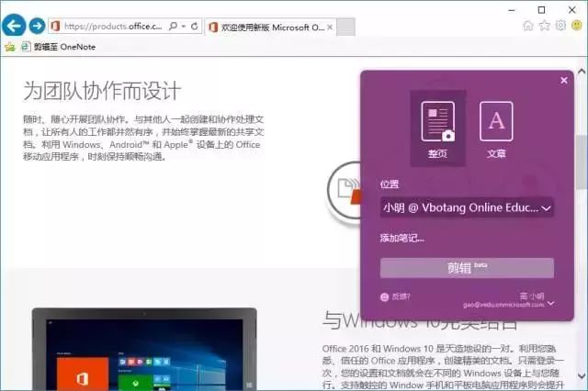Viewport: 588px width, 391px height.
Task: Open the 位置 notebook location dropdown
Action: click(467, 207)
